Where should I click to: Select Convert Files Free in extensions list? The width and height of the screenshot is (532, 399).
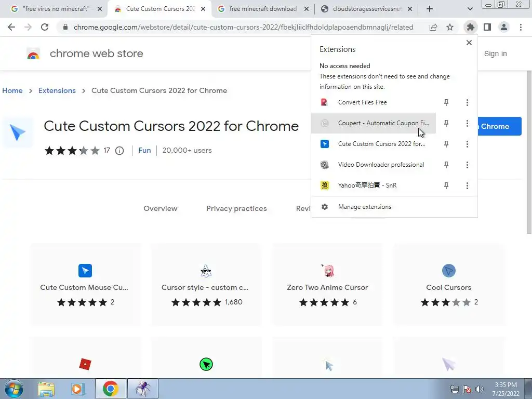click(374, 102)
